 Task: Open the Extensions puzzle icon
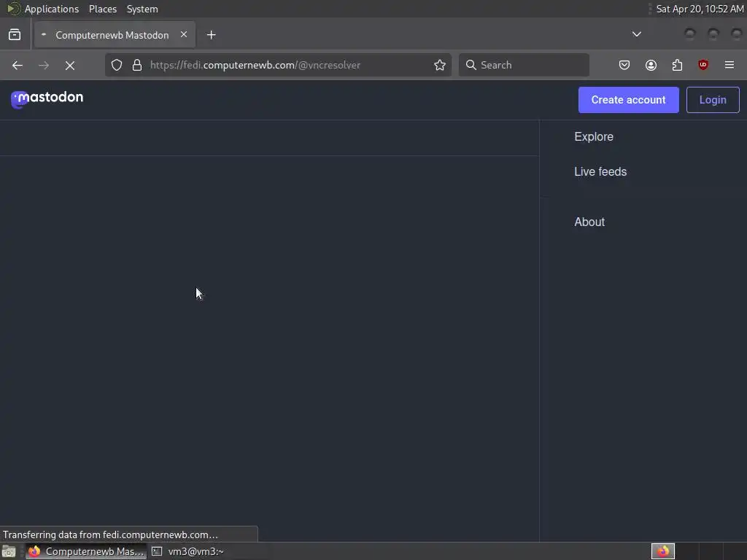pyautogui.click(x=677, y=65)
